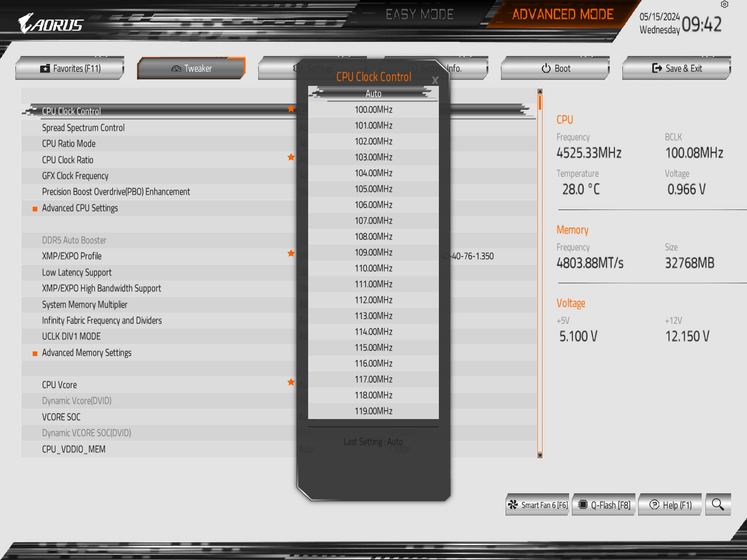Click the favorite star beside CPU Clock Control
The image size is (747, 560).
point(291,109)
